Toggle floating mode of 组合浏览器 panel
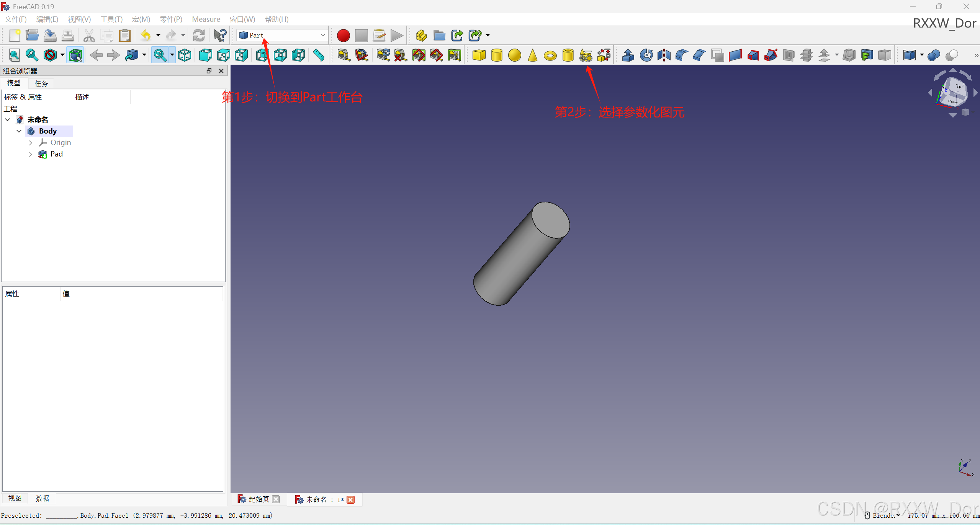The height and width of the screenshot is (525, 980). 209,70
